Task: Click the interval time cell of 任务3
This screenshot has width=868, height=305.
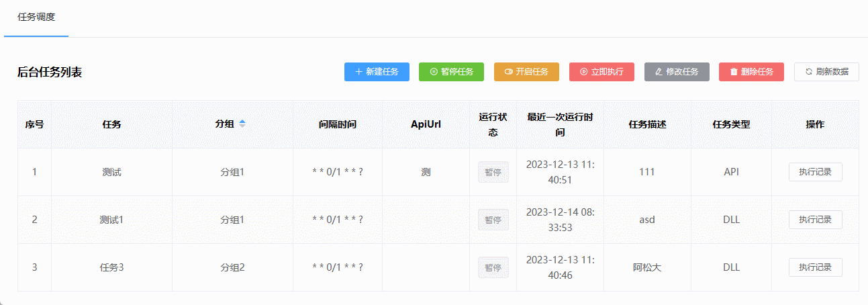Action: point(338,267)
